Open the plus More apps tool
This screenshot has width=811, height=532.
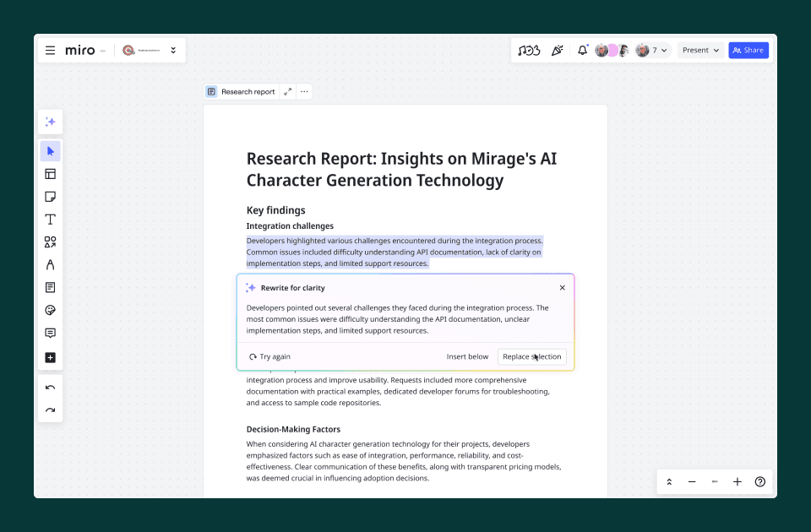click(50, 358)
